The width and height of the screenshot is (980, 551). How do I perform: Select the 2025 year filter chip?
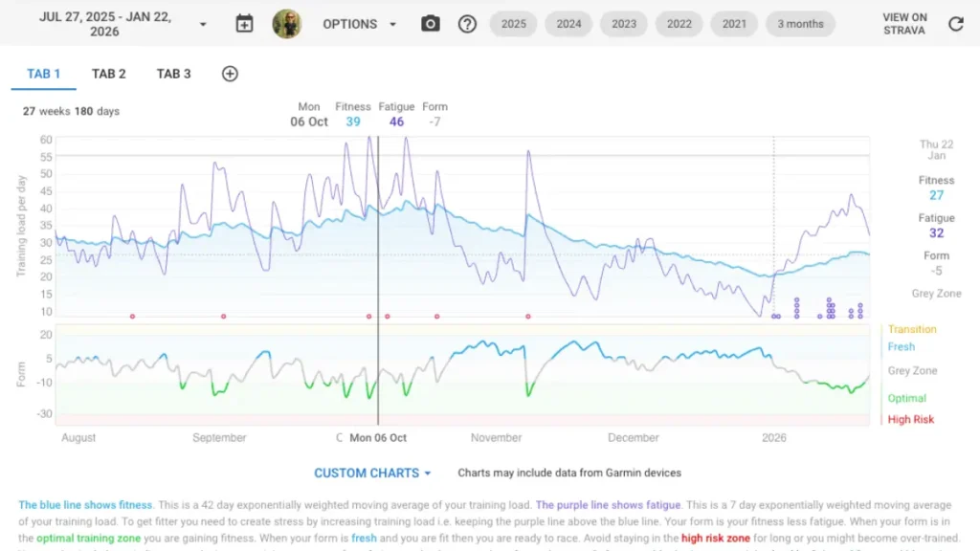[x=514, y=24]
